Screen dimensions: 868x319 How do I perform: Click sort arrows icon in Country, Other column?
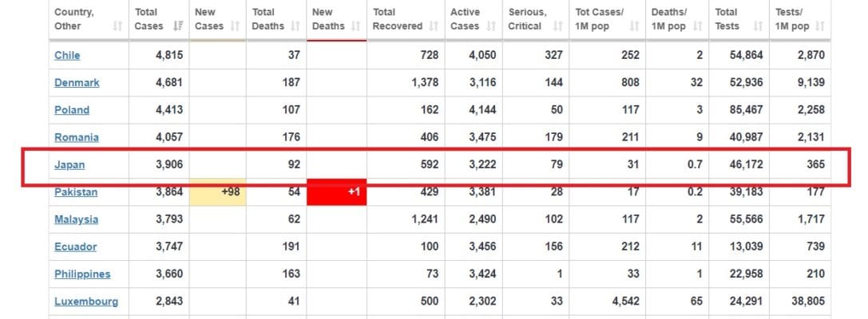coord(117,26)
